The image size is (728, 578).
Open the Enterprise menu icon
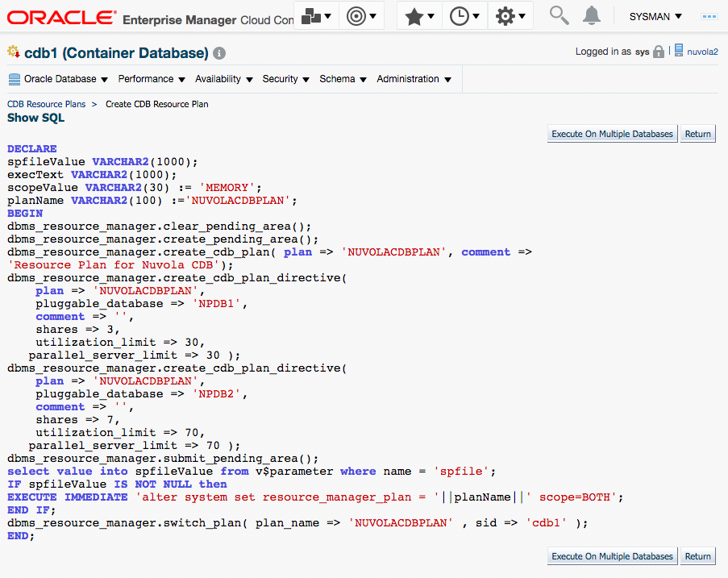[x=316, y=17]
